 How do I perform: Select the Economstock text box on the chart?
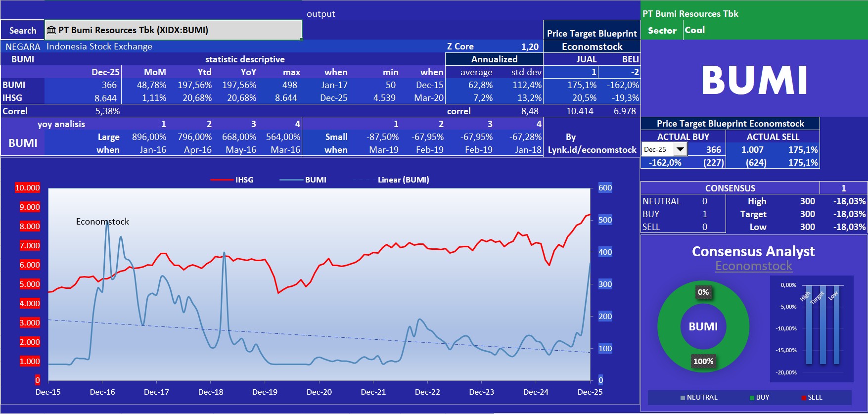102,222
